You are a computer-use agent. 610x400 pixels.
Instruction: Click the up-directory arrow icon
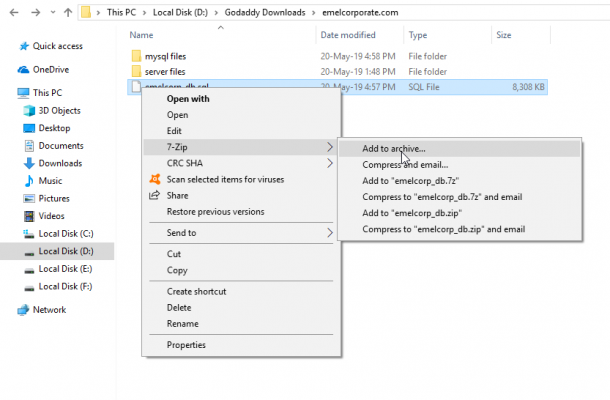tap(67, 14)
